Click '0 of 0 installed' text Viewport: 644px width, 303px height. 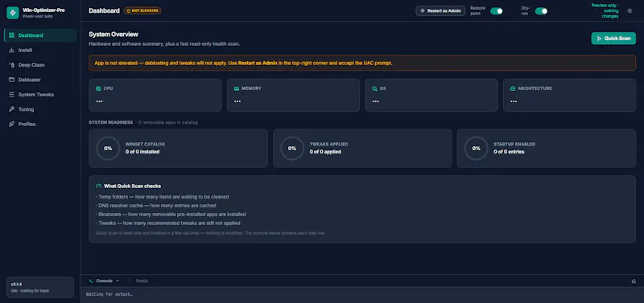tap(142, 152)
